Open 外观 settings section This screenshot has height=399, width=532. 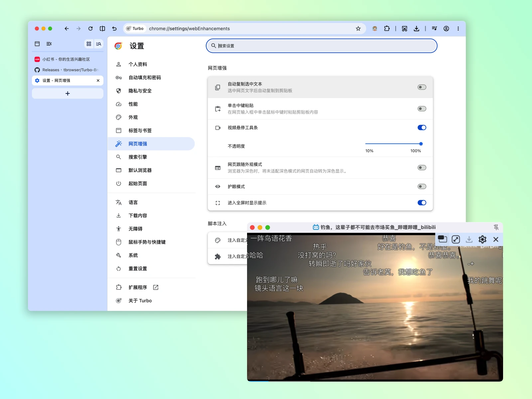[x=151, y=117]
